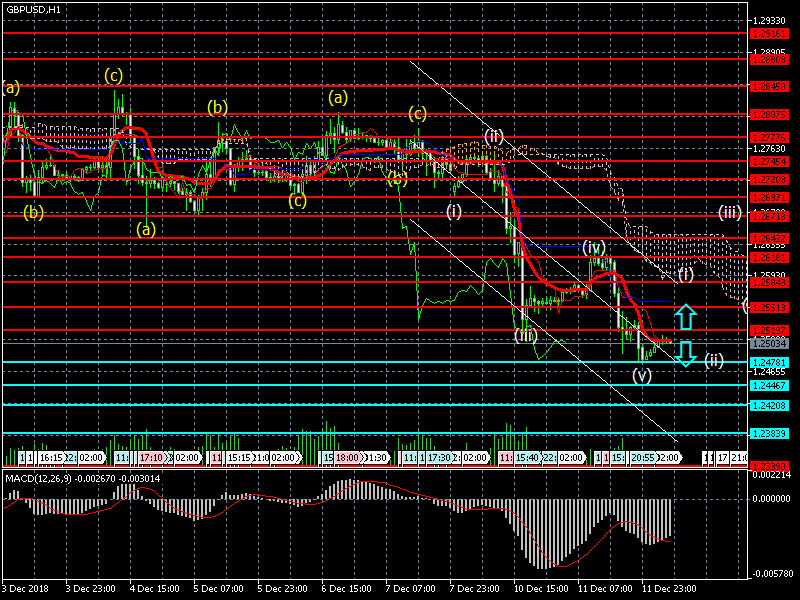Click the cyan 1.24781 support label
This screenshot has height=600, width=800.
click(769, 362)
